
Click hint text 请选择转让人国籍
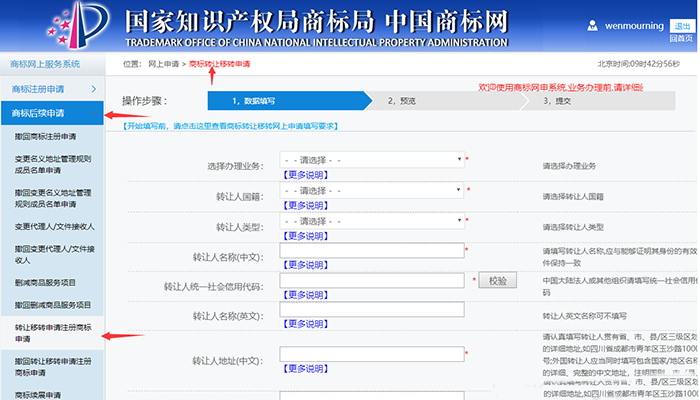pyautogui.click(x=573, y=196)
